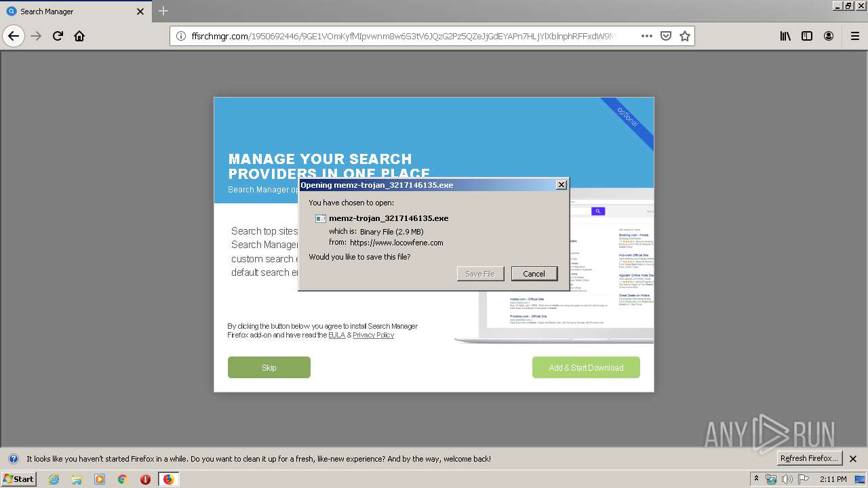The image size is (868, 488).
Task: Open the Firefox hamburger menu
Action: (854, 36)
